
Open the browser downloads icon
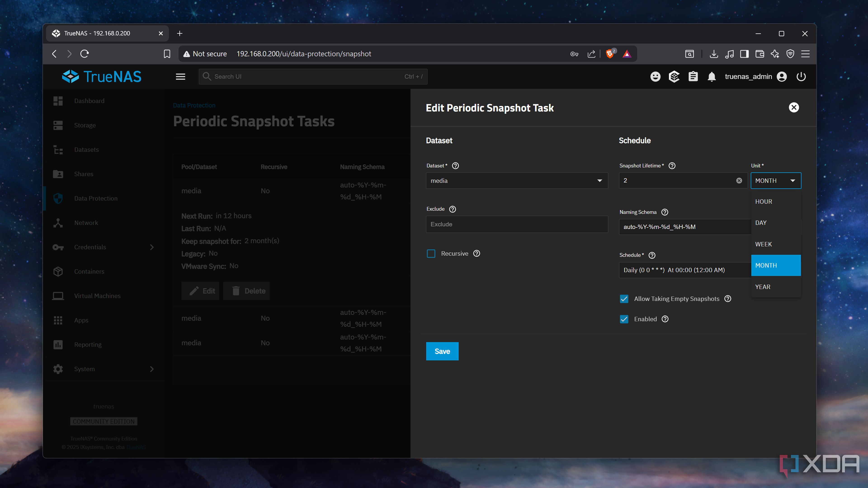pyautogui.click(x=713, y=54)
